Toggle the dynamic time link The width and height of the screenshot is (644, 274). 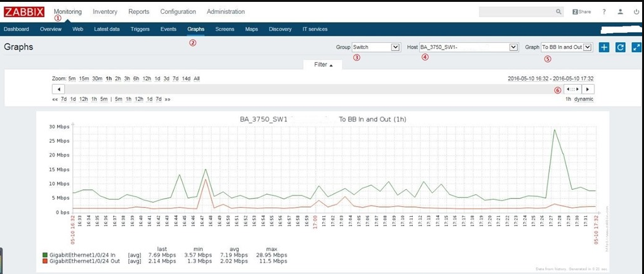pyautogui.click(x=584, y=99)
